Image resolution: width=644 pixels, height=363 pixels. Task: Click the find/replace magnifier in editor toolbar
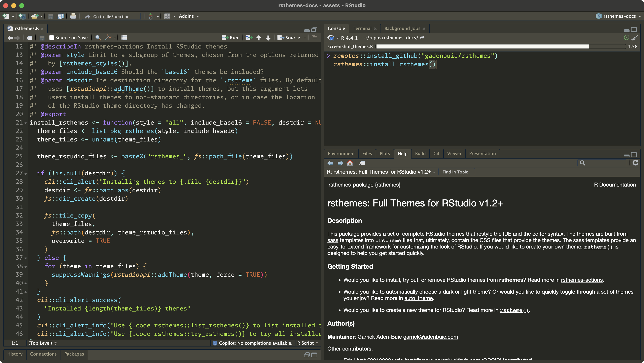[98, 37]
